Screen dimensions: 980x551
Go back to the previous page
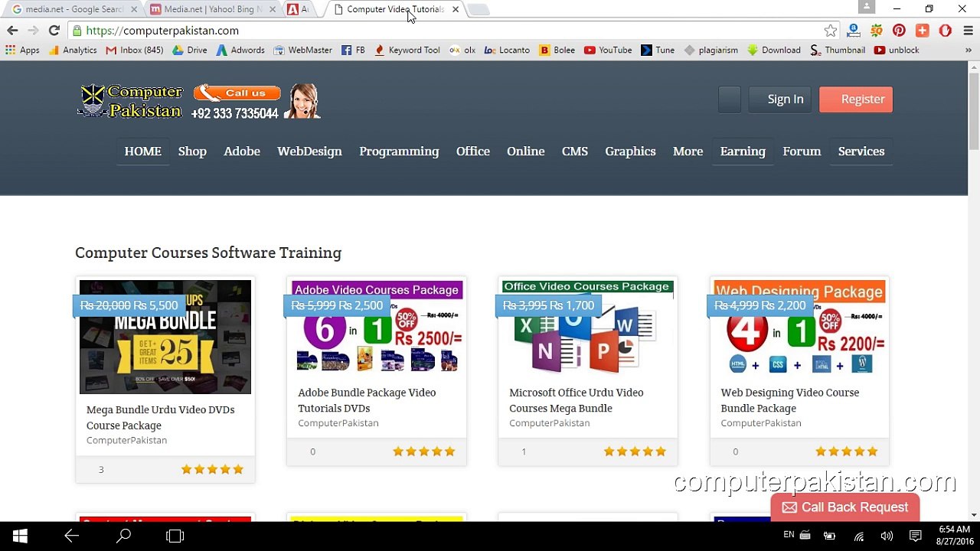click(12, 31)
